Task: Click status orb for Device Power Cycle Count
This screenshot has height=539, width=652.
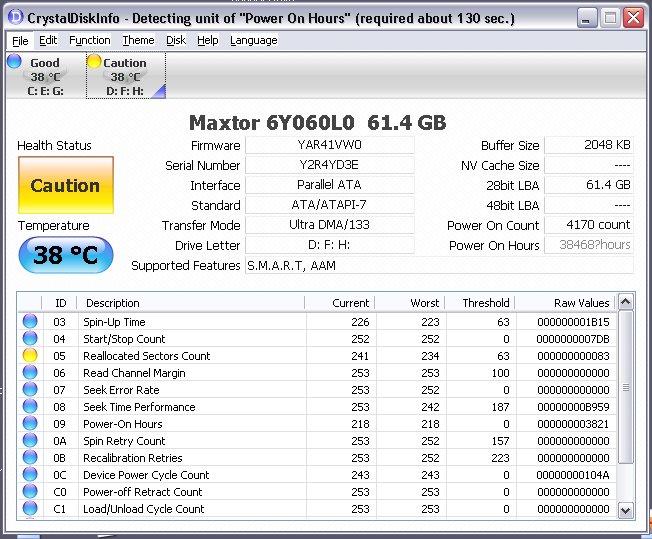Action: [30, 475]
